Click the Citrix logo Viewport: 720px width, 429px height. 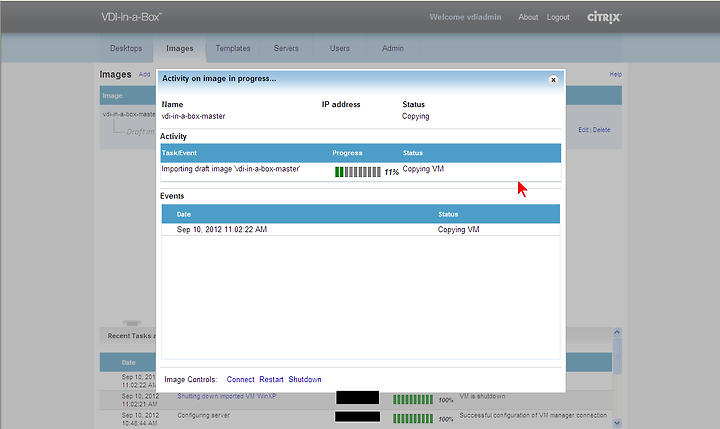click(604, 17)
